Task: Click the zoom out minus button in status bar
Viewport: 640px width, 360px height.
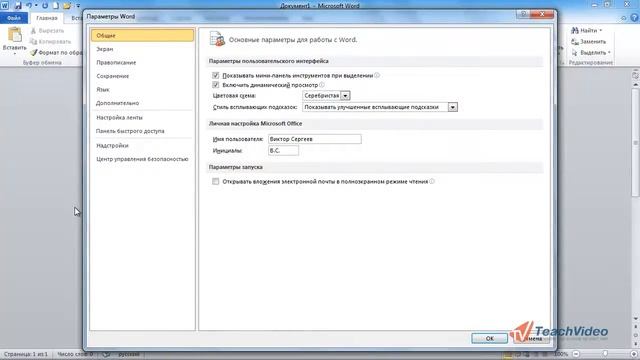Action: pyautogui.click(x=576, y=354)
